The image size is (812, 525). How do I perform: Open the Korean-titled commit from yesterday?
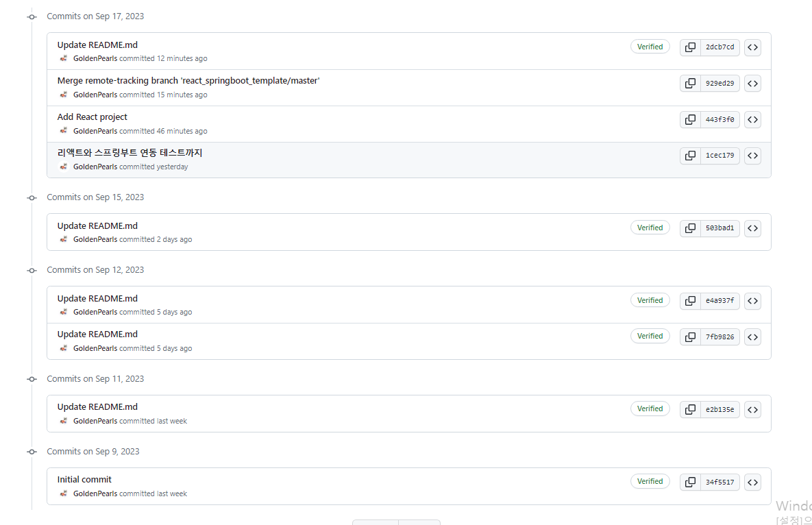(130, 153)
